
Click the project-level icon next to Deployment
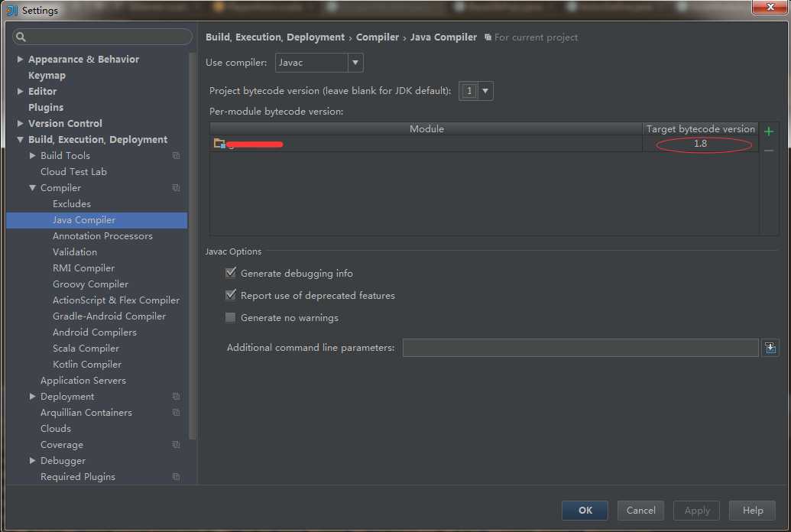point(176,396)
